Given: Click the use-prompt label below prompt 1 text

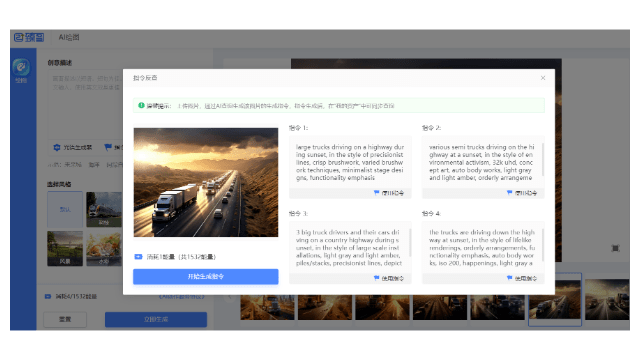Looking at the screenshot, I should click(393, 193).
